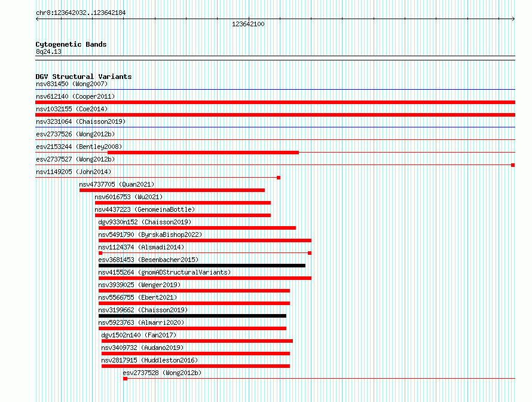Click the end marker of esv2737527 variant
Viewport: 532px width, 402px height.
point(513,165)
